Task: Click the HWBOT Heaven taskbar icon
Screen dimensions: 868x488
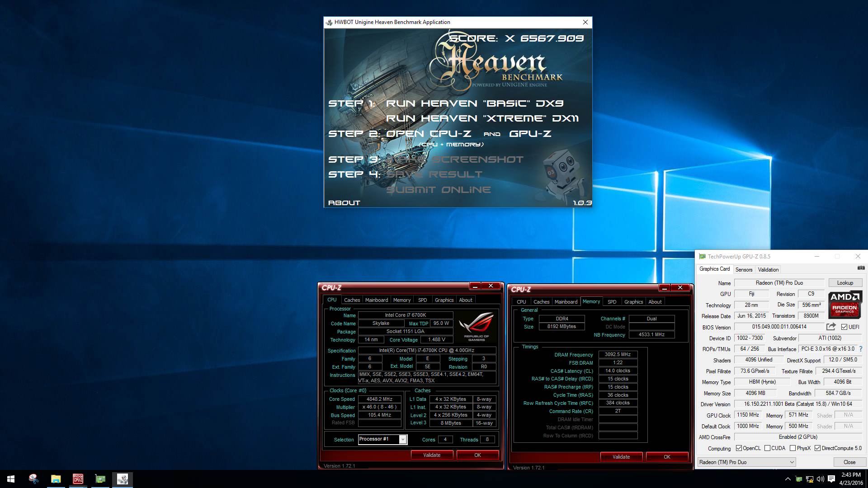Action: point(122,479)
